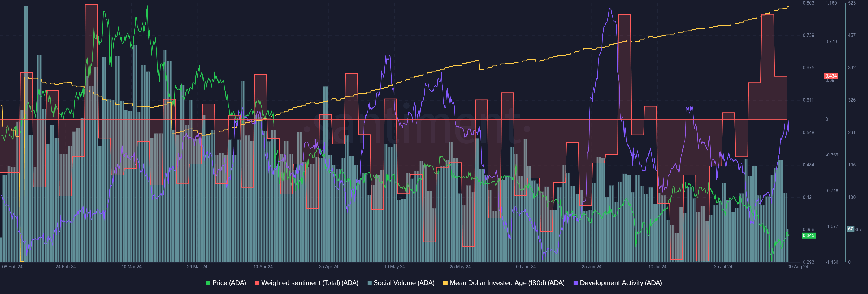Screen dimensions: 868x294
Task: Click the 0.779 sentiment axis value
Action: pos(831,41)
